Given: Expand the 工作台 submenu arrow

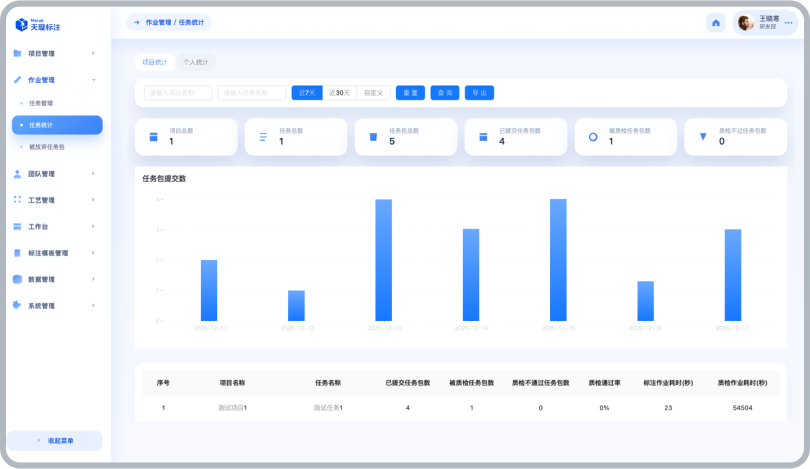Looking at the screenshot, I should [93, 226].
